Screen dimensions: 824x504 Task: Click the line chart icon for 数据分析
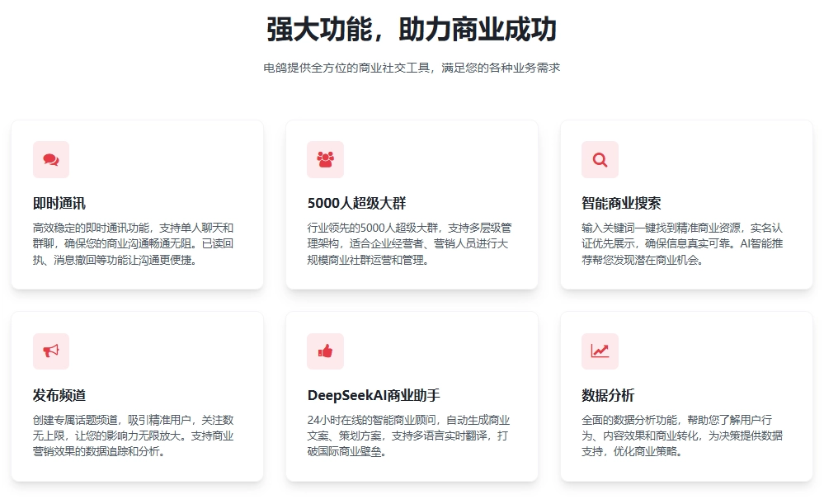point(600,351)
